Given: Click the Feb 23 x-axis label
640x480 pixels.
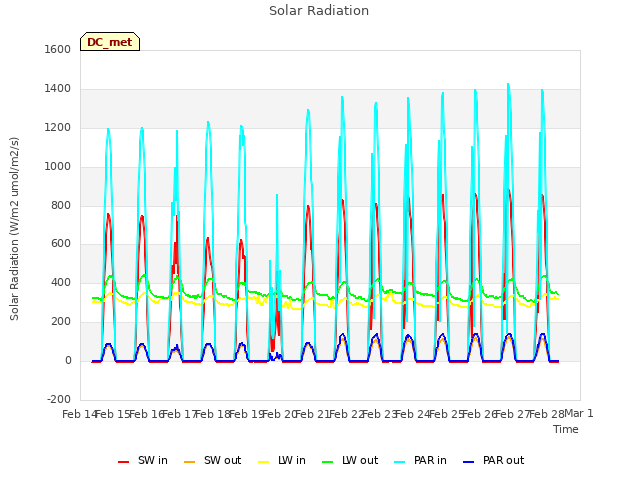Looking at the screenshot, I should [379, 414].
